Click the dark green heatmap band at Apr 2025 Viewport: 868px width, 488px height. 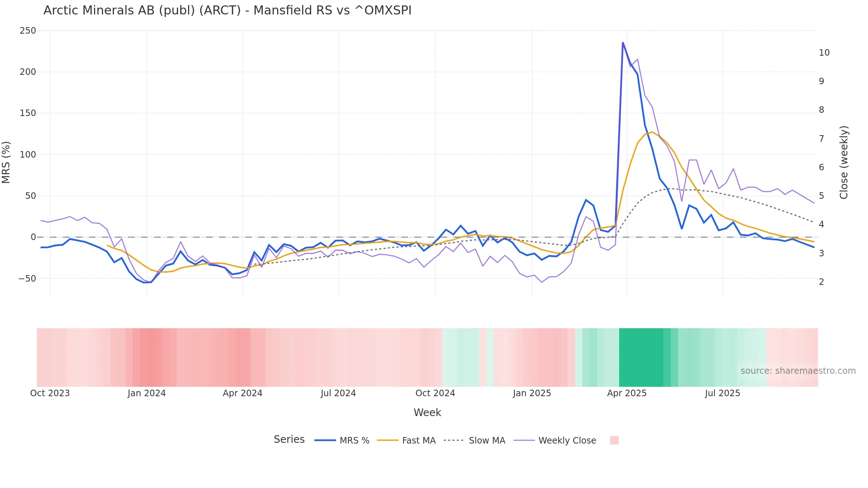pyautogui.click(x=641, y=358)
